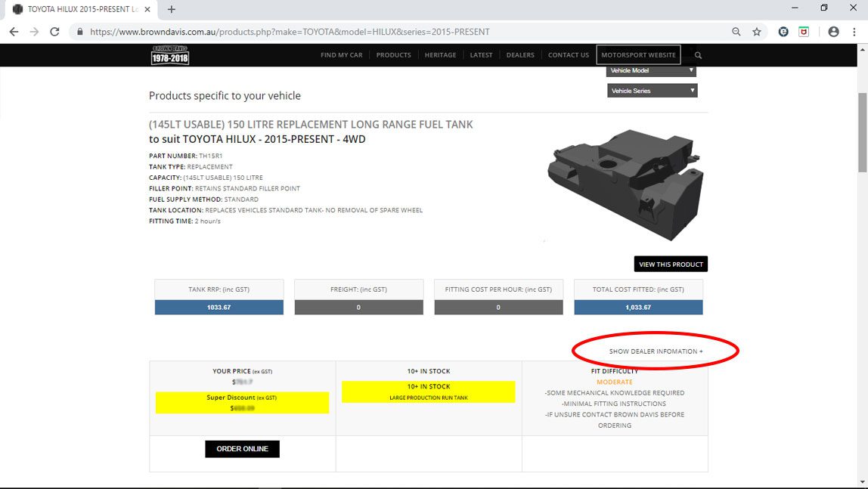
Task: Click the Super Discount yellow box
Action: click(x=242, y=403)
